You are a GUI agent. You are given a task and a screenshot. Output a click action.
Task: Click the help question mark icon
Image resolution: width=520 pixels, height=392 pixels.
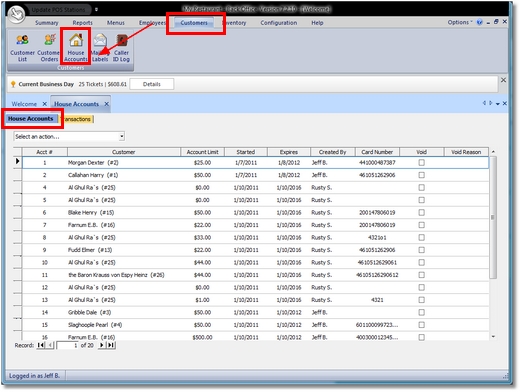[479, 22]
